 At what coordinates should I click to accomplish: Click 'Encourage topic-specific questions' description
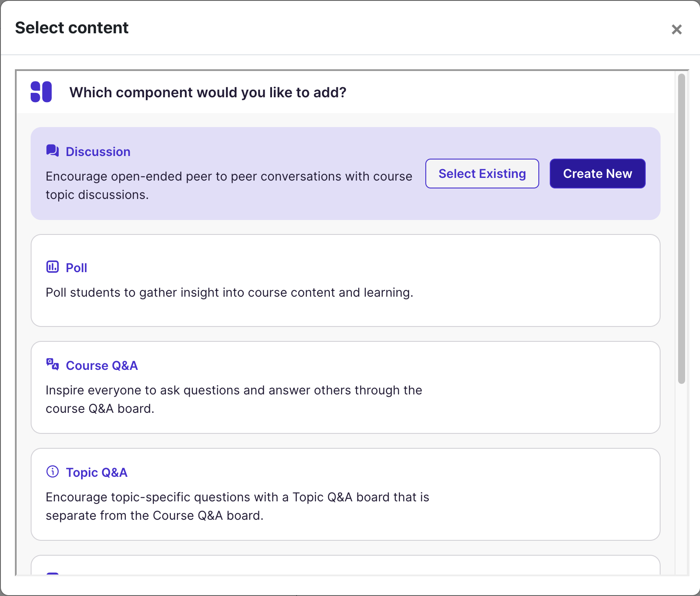[237, 506]
